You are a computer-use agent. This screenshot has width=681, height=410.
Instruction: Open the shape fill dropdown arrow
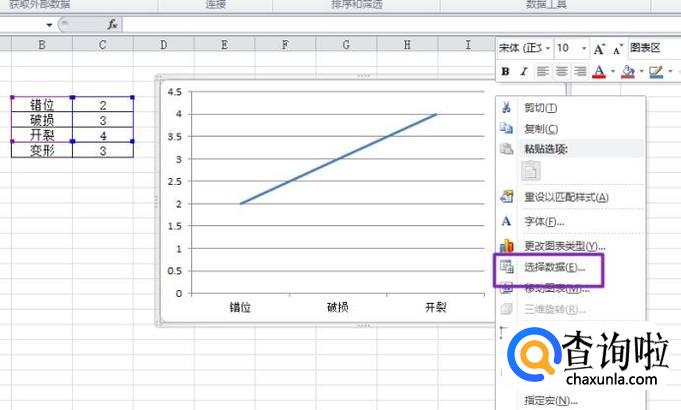641,71
